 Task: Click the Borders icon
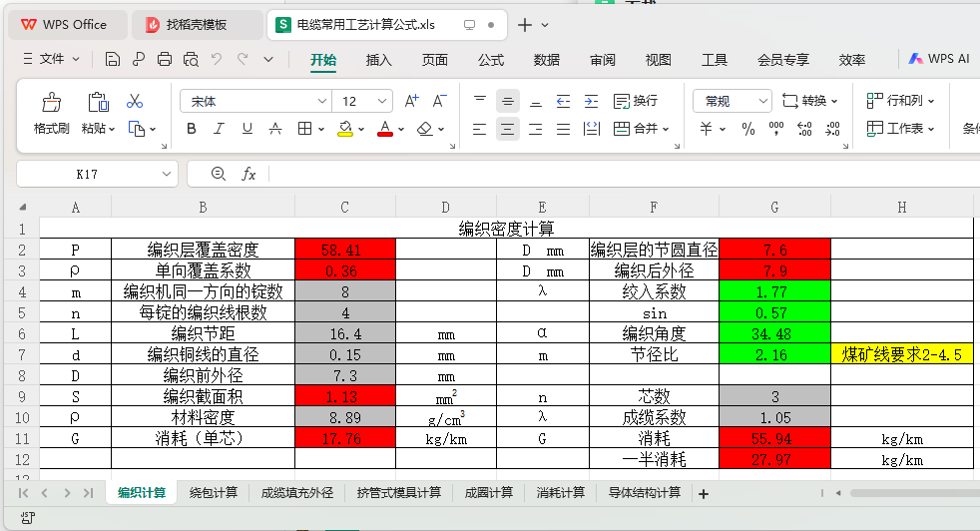click(x=305, y=129)
